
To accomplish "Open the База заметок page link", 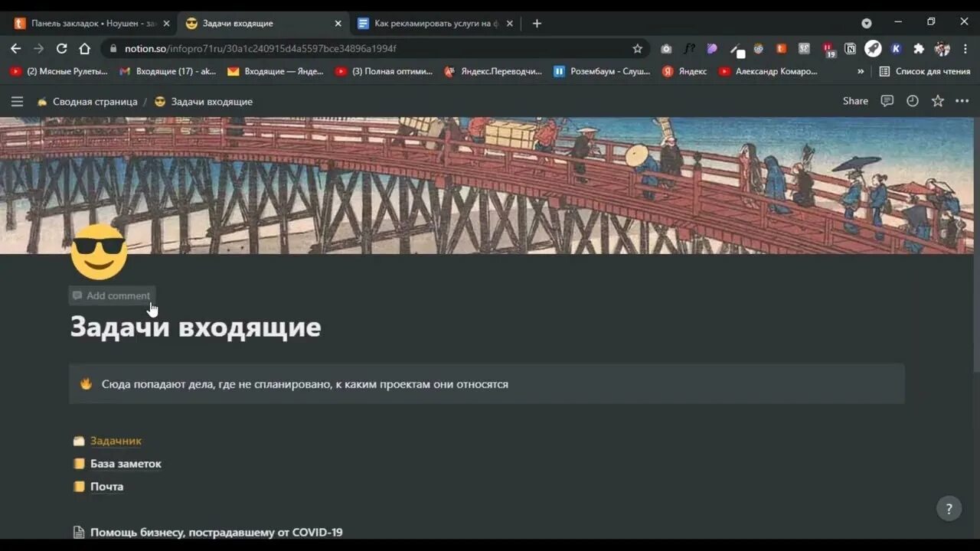I will point(126,464).
